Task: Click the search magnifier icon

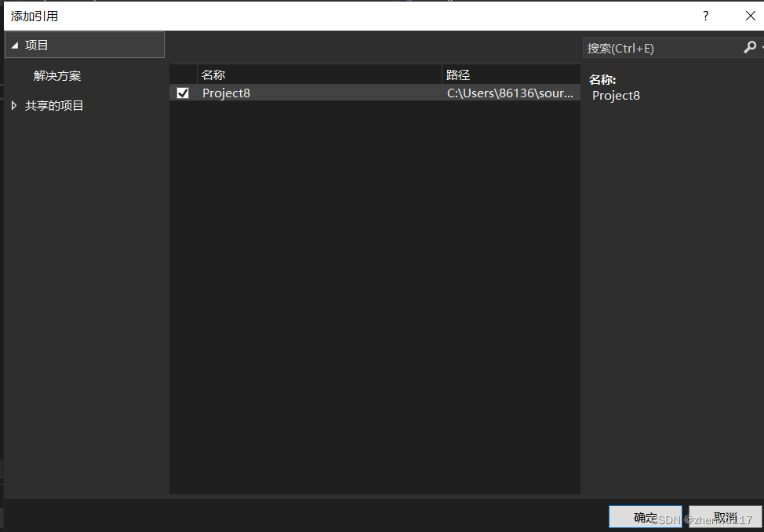Action: [749, 47]
